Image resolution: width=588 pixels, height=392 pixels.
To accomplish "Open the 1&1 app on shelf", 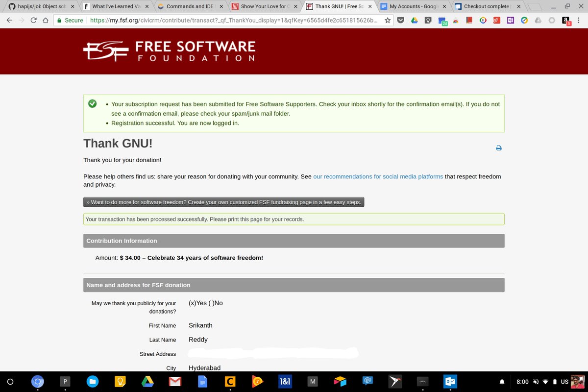I will (x=285, y=382).
